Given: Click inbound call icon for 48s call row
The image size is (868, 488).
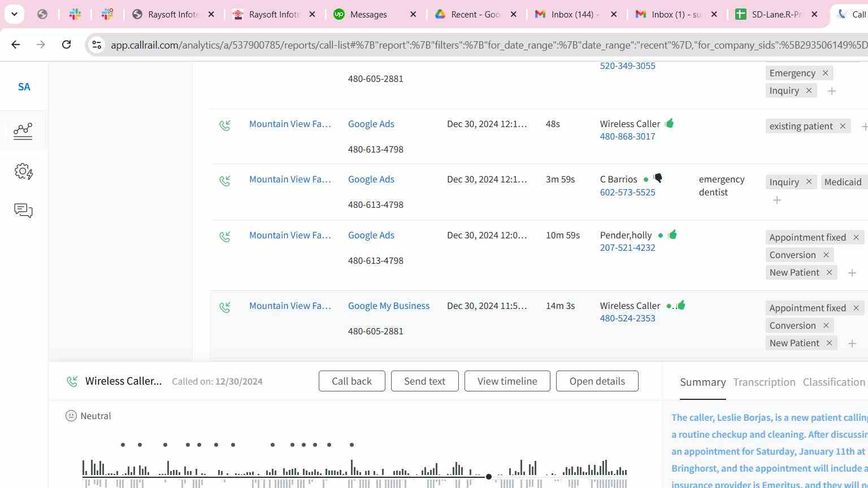Looking at the screenshot, I should [x=225, y=125].
